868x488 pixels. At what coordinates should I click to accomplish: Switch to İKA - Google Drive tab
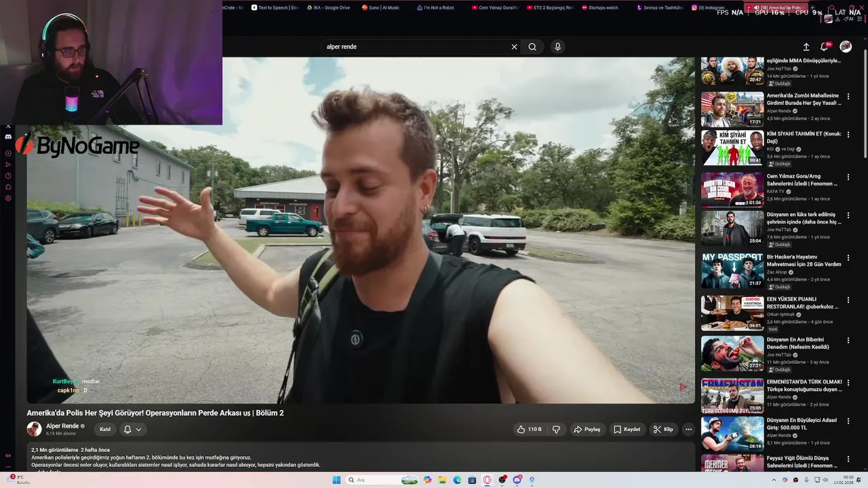coord(328,7)
